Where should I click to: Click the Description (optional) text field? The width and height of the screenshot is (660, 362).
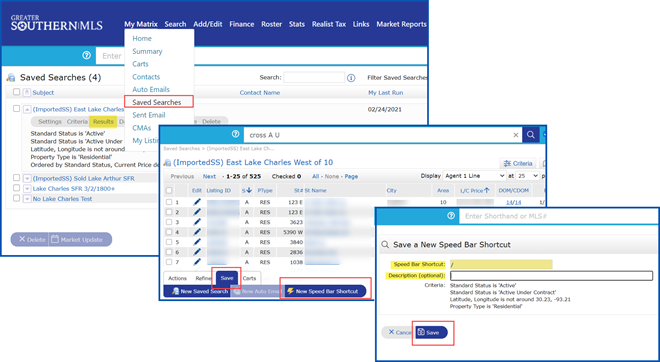coord(551,276)
